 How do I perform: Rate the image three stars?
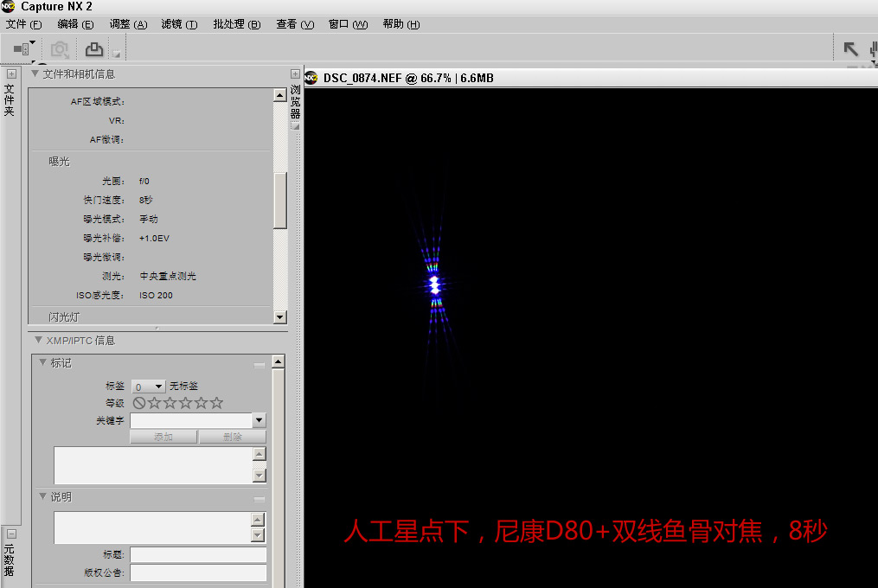tap(186, 403)
